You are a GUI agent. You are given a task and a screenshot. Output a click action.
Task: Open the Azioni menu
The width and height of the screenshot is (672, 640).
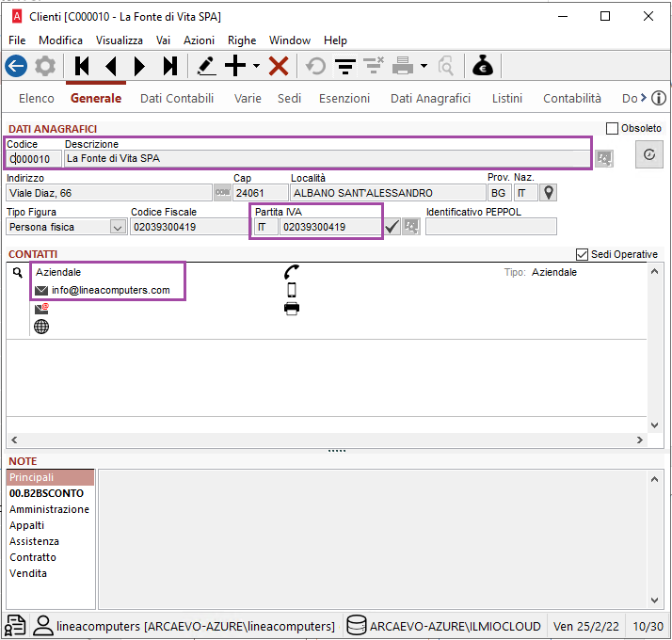pos(199,40)
